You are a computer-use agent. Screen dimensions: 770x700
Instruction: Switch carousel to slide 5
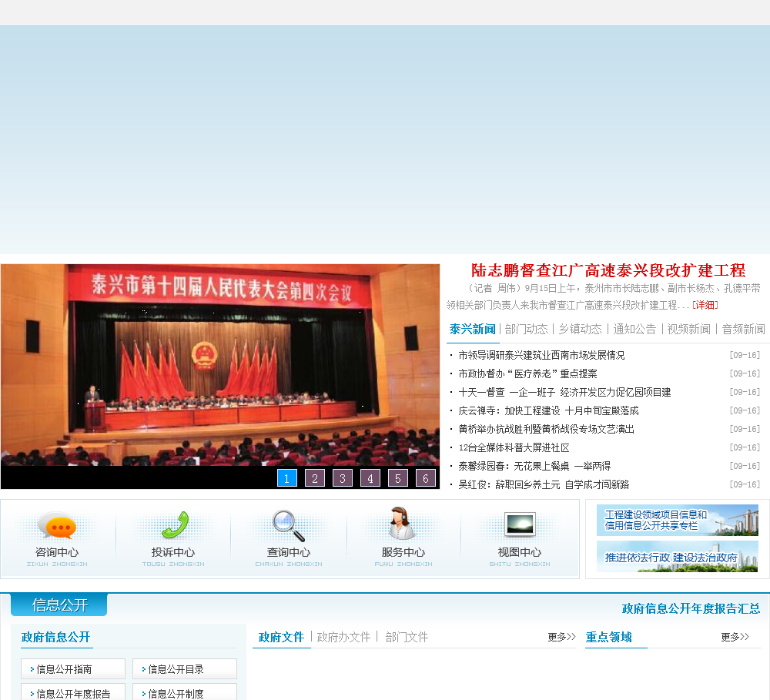tap(398, 478)
